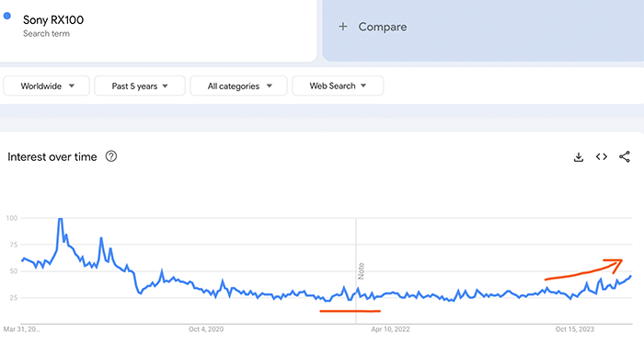This screenshot has height=343, width=644.
Task: Open the Web Search type dropdown
Action: coord(338,86)
